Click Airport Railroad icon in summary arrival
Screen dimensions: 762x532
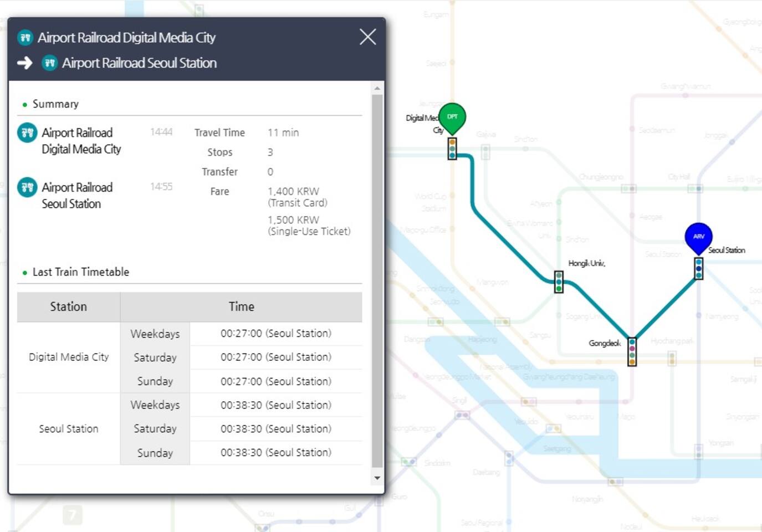27,188
